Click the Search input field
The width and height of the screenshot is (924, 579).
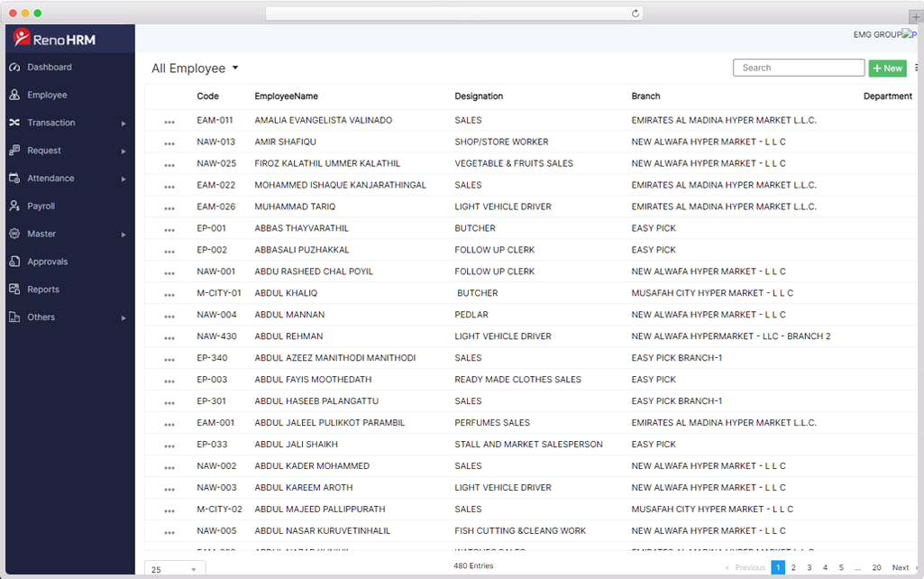pyautogui.click(x=798, y=68)
